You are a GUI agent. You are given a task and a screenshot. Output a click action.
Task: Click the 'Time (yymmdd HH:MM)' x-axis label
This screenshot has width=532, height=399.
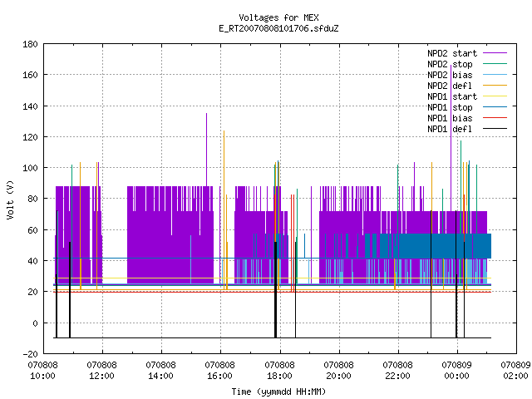(278, 392)
